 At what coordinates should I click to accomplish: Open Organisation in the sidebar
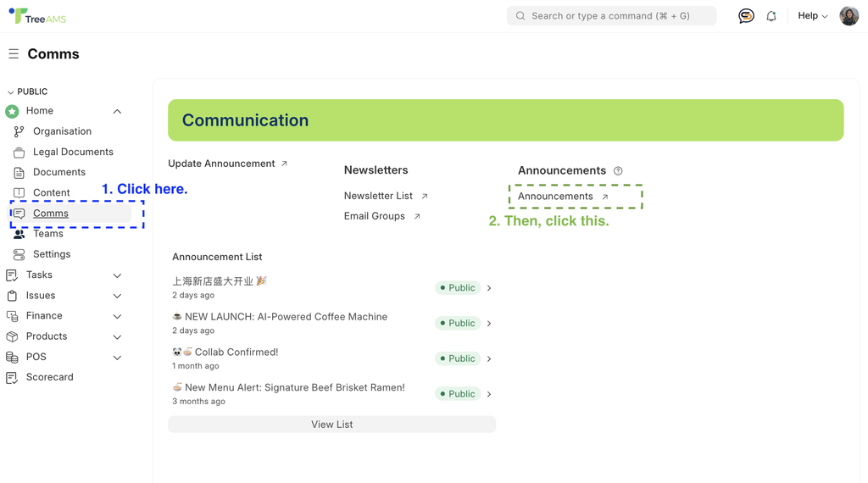click(x=62, y=131)
